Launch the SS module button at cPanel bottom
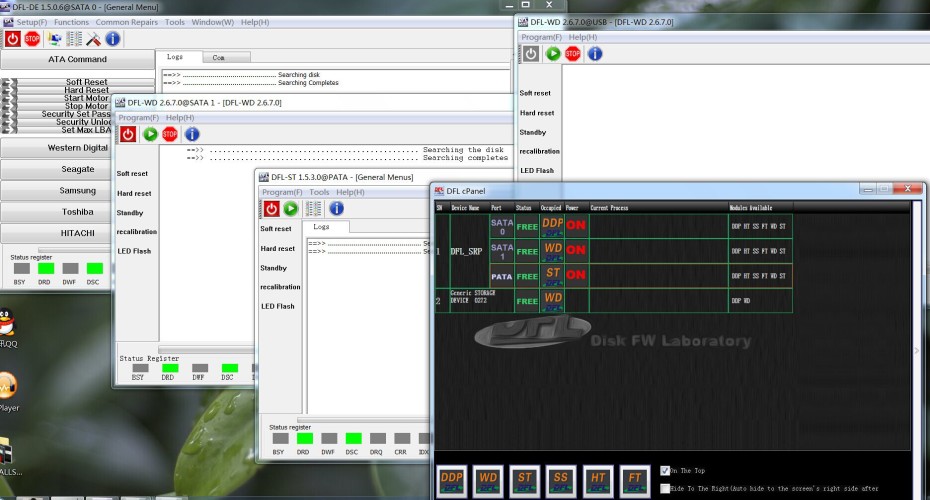 [x=561, y=480]
